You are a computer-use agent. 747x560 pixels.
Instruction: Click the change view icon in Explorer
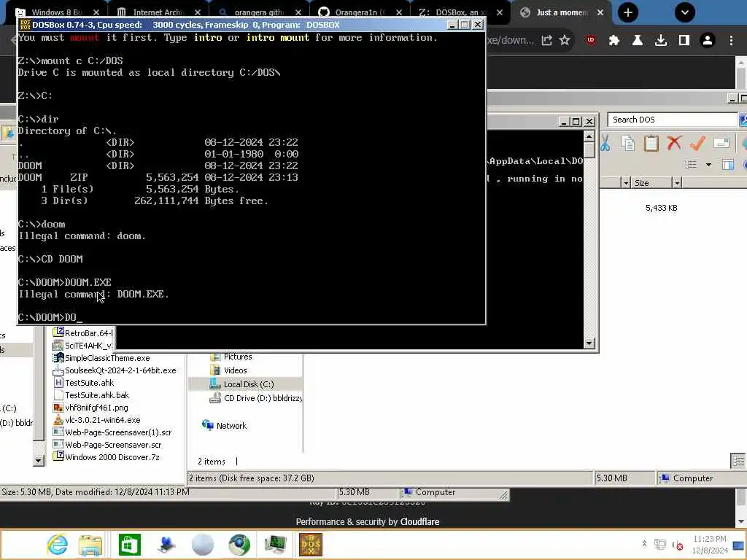point(690,165)
